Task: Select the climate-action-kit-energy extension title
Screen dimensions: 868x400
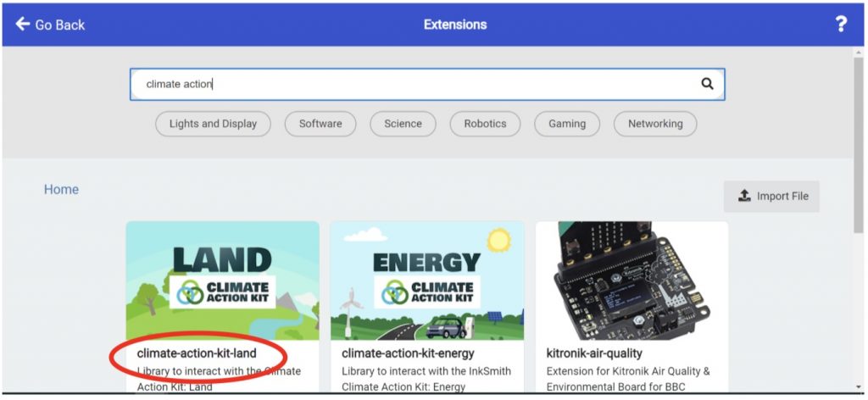Action: [408, 353]
